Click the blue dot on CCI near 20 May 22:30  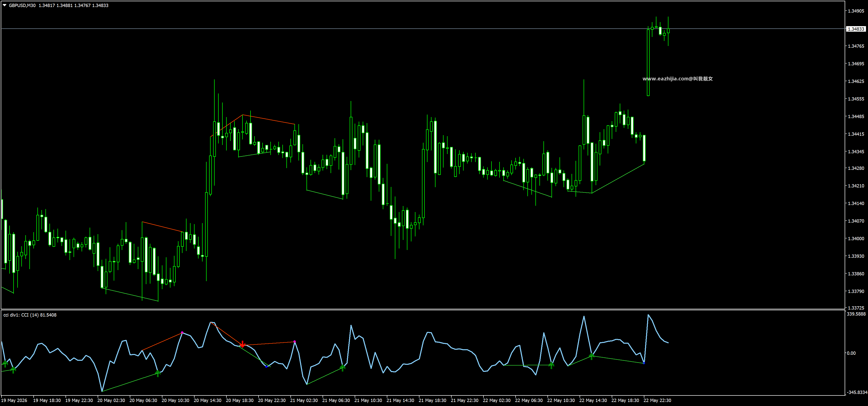(267, 366)
